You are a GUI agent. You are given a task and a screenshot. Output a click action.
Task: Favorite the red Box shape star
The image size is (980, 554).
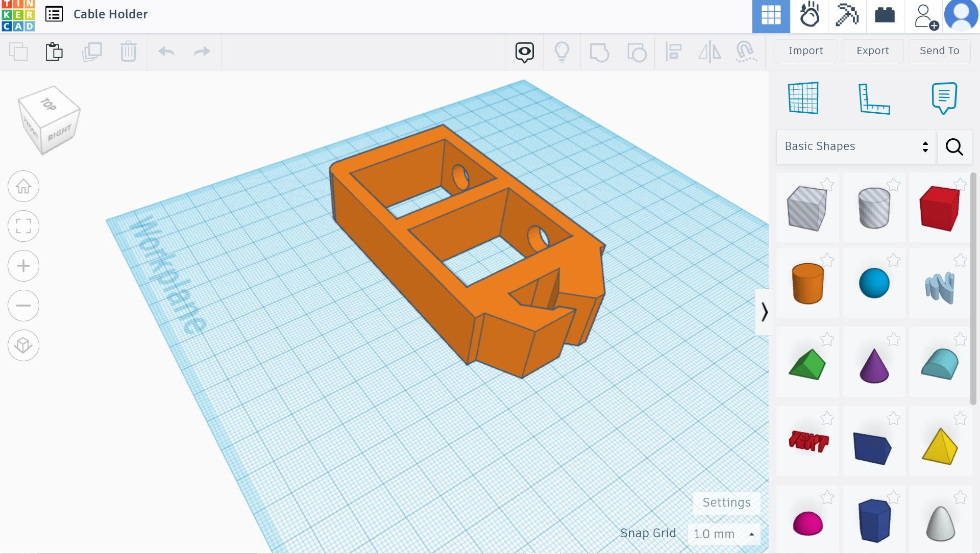[x=960, y=185]
